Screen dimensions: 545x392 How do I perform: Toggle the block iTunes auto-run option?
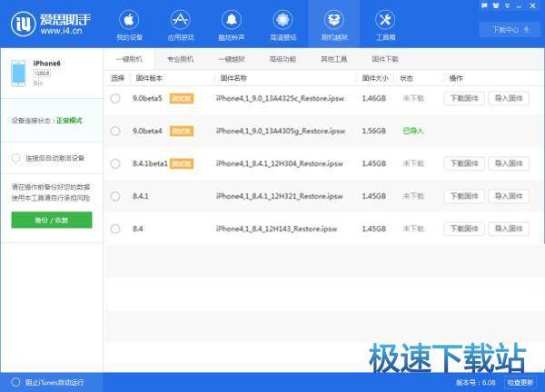point(15,382)
